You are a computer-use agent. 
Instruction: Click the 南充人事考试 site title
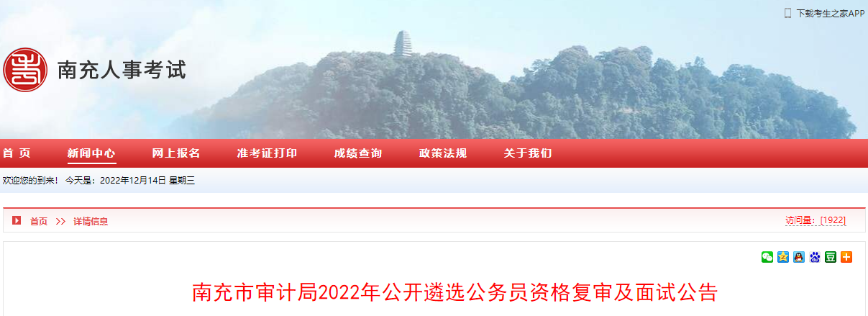pos(122,70)
